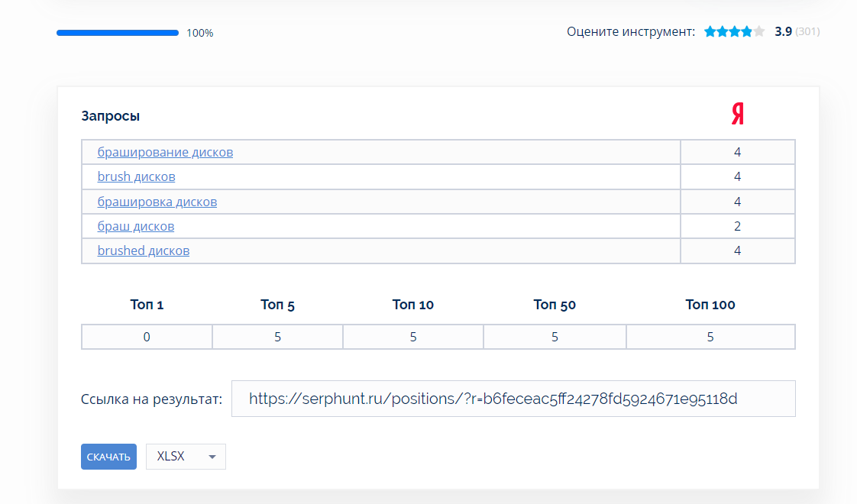Rate the tool with one star

(710, 32)
